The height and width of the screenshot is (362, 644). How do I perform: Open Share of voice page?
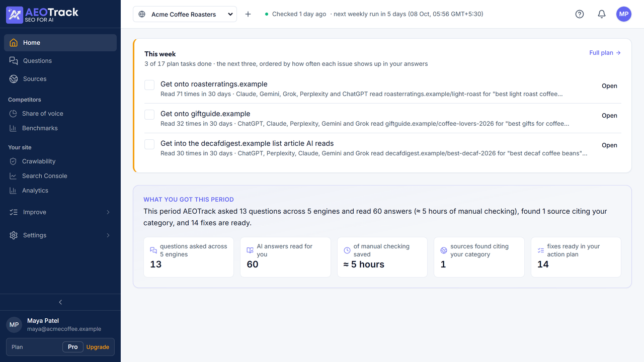(x=60, y=114)
